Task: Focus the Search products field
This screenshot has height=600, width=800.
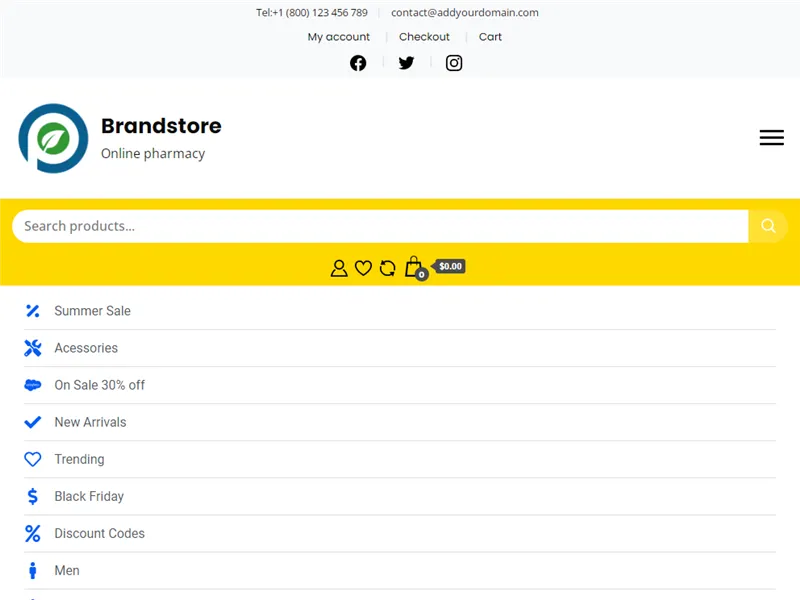Action: click(x=380, y=226)
